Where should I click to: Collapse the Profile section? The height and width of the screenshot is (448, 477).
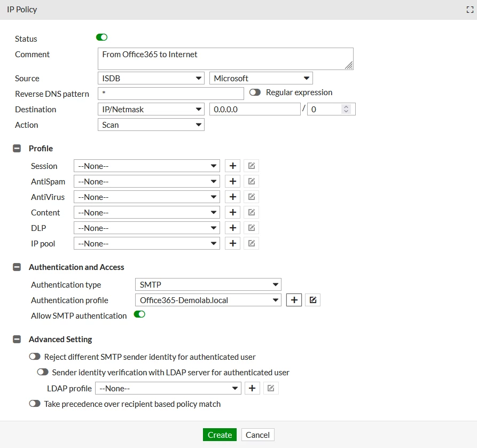pos(17,149)
